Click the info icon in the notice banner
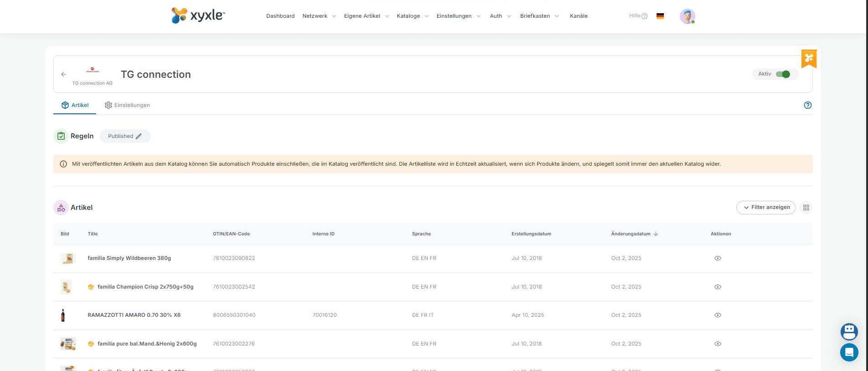868x371 pixels. (x=63, y=164)
